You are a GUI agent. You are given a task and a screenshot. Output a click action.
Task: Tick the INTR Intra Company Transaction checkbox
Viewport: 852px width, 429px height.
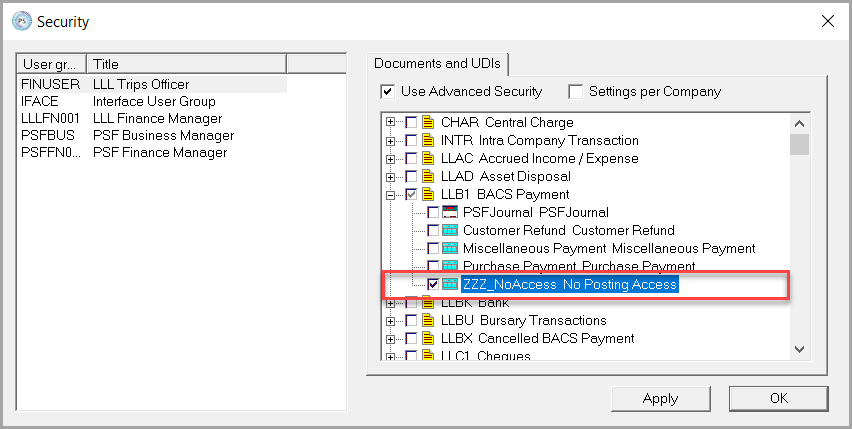(411, 141)
